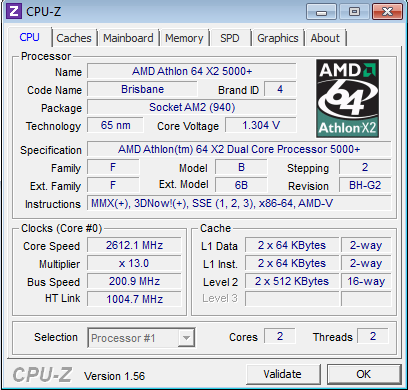Go to the Memory tab
408x390 pixels.
click(x=184, y=38)
